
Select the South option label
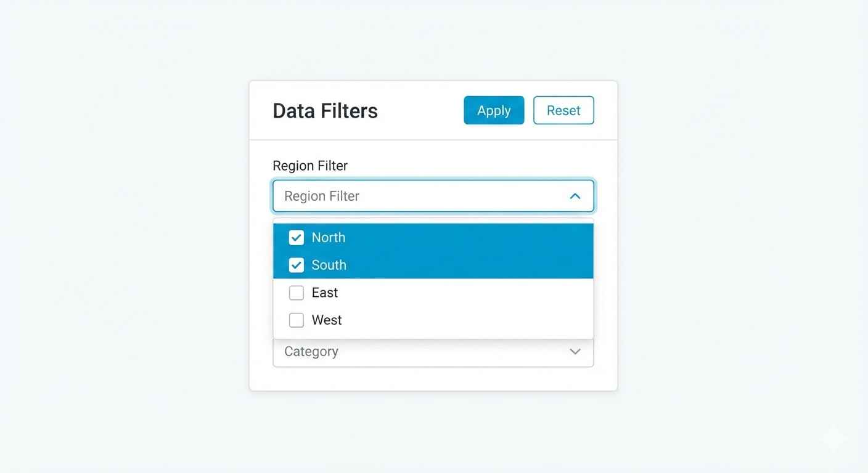pyautogui.click(x=329, y=265)
